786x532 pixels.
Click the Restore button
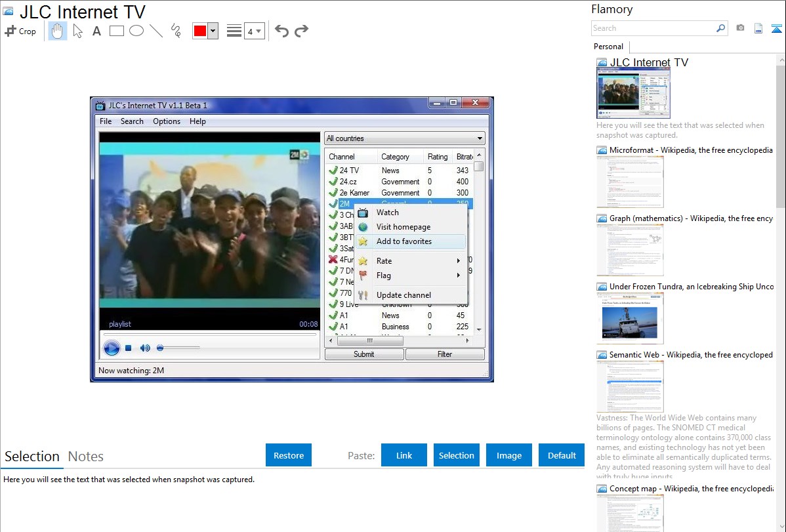click(289, 455)
